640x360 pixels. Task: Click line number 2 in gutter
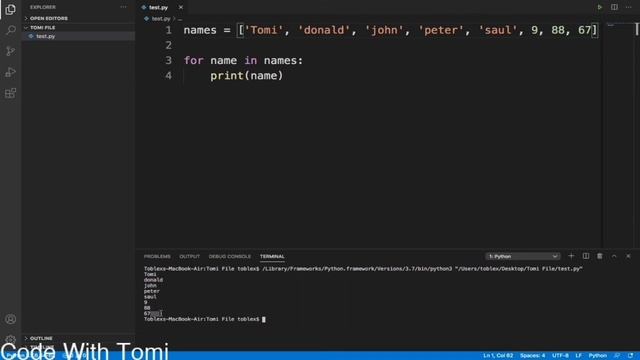pos(169,45)
